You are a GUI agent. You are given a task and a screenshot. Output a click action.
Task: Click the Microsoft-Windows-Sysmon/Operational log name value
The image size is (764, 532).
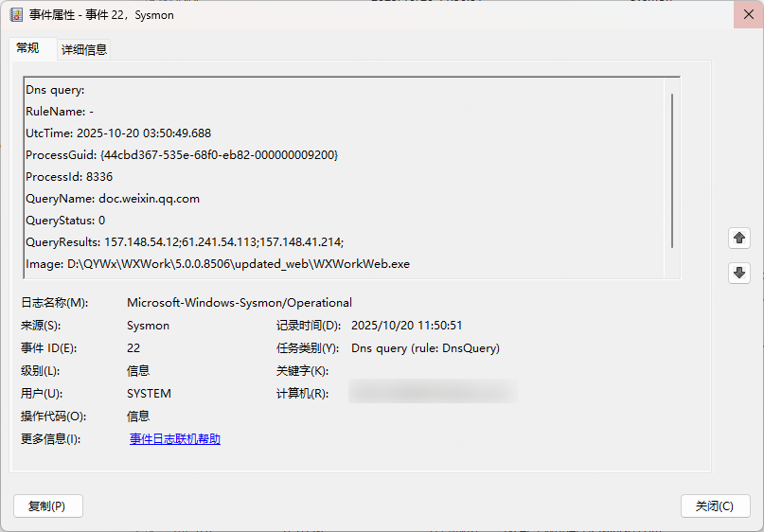pyautogui.click(x=240, y=303)
